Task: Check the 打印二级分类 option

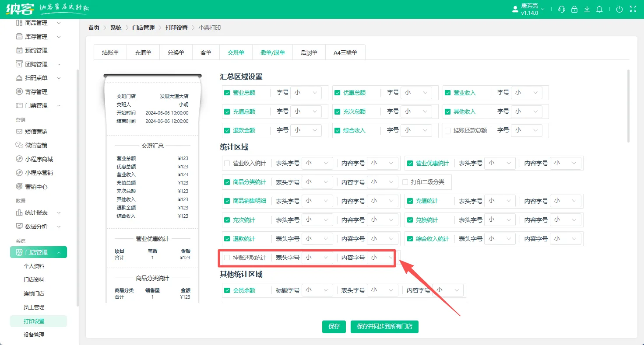Action: pyautogui.click(x=405, y=181)
